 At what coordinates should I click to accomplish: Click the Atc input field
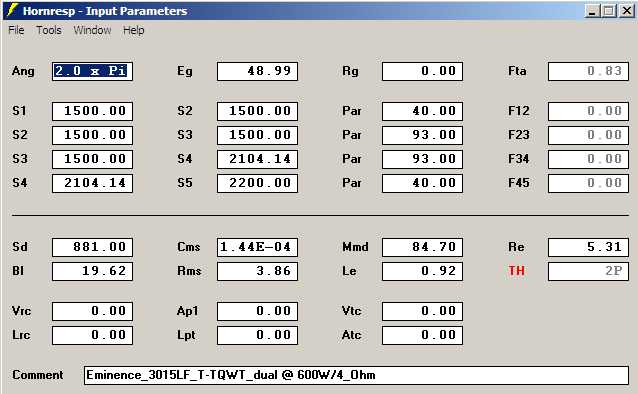point(422,335)
